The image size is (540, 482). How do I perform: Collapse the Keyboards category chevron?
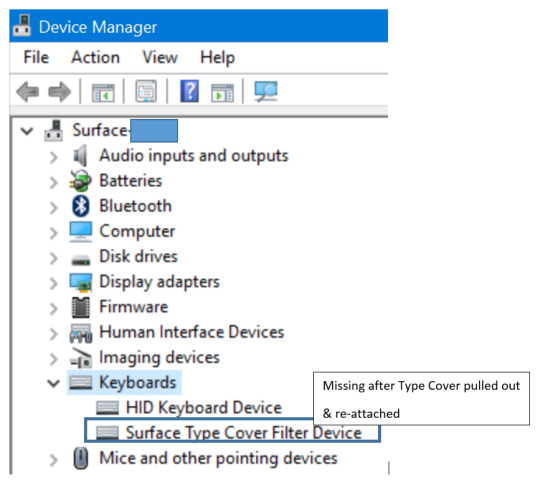54,383
